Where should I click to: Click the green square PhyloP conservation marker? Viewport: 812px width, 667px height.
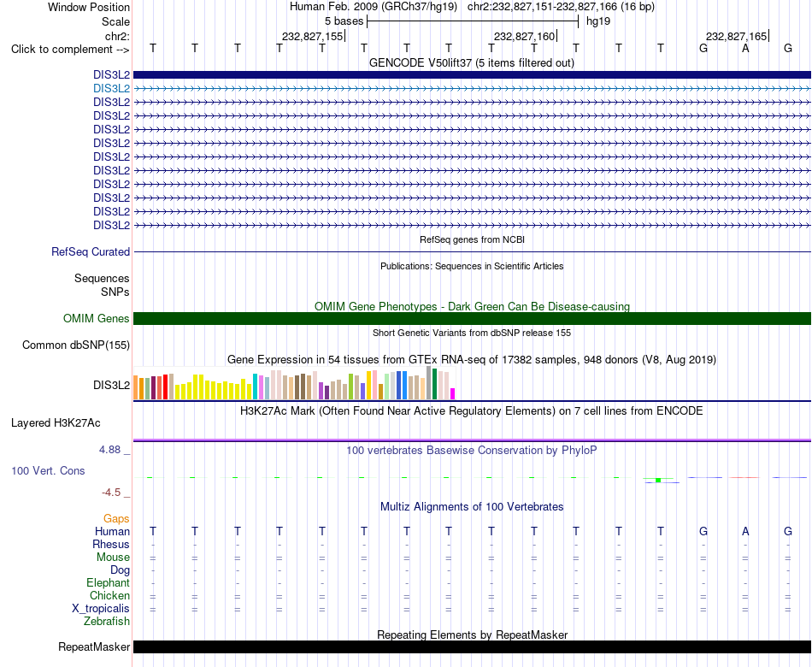tap(658, 481)
